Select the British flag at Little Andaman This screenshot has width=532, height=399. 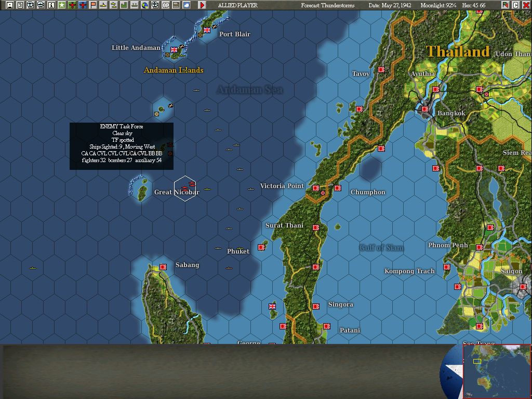pyautogui.click(x=174, y=50)
